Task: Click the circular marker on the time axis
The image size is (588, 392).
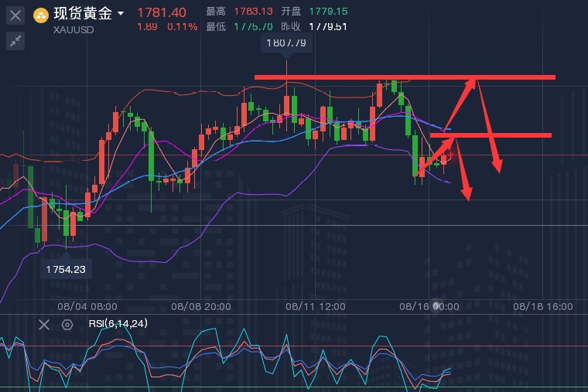Action: tap(436, 306)
